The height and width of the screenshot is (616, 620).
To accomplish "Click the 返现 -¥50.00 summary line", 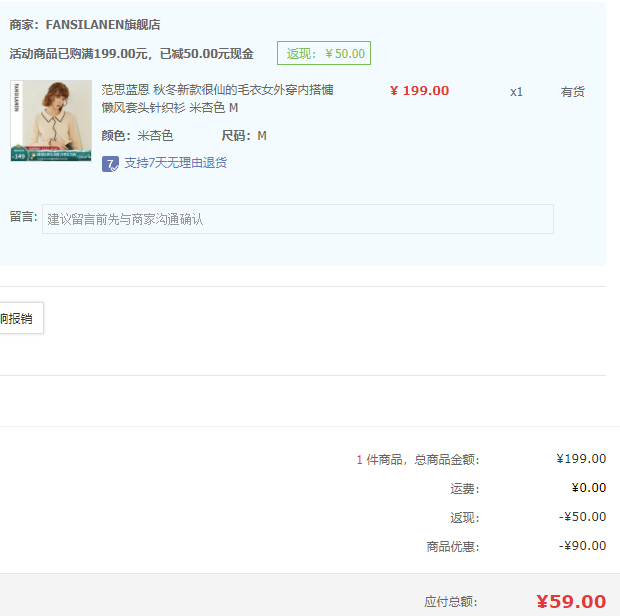I will pyautogui.click(x=528, y=517).
